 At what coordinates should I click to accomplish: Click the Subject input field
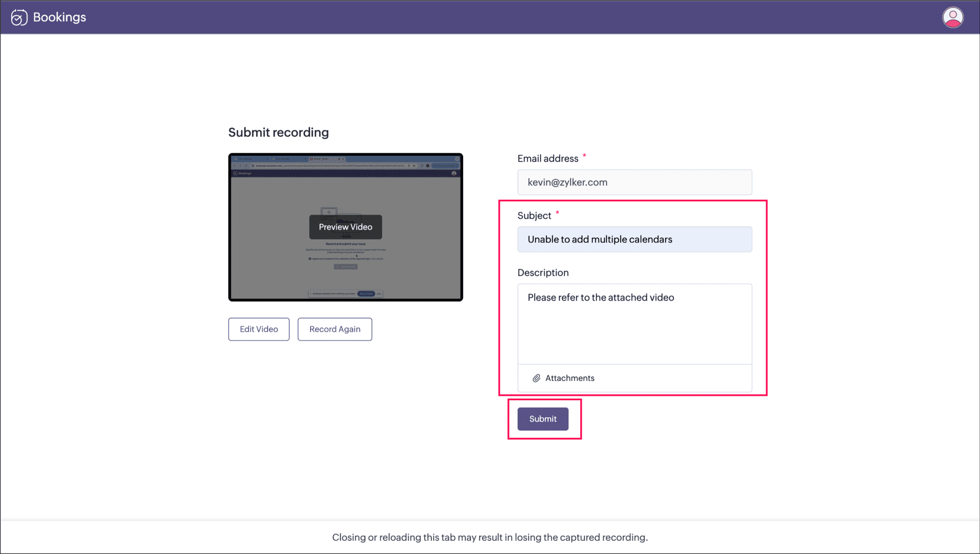click(x=635, y=240)
